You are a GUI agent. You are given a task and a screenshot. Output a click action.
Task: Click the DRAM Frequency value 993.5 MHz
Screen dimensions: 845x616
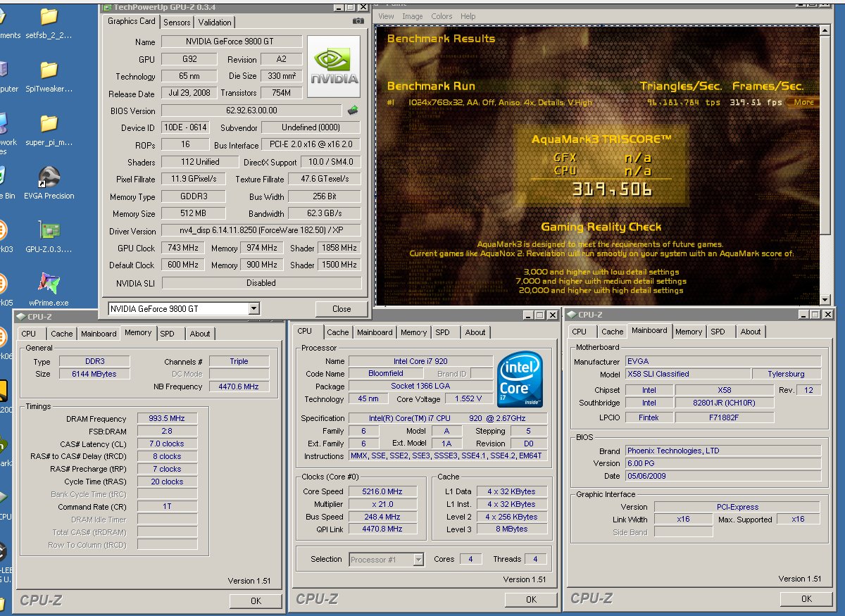click(x=167, y=418)
